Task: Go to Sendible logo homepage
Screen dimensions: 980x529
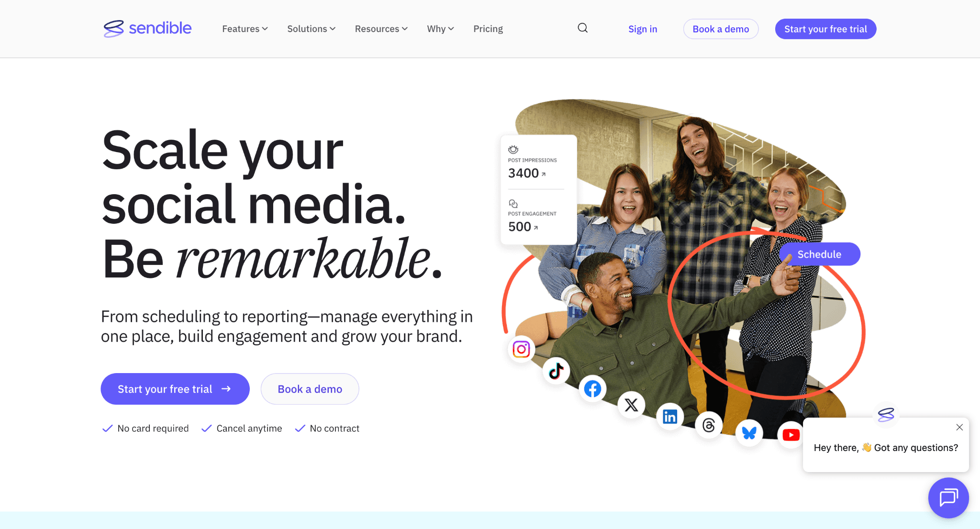Action: point(147,29)
